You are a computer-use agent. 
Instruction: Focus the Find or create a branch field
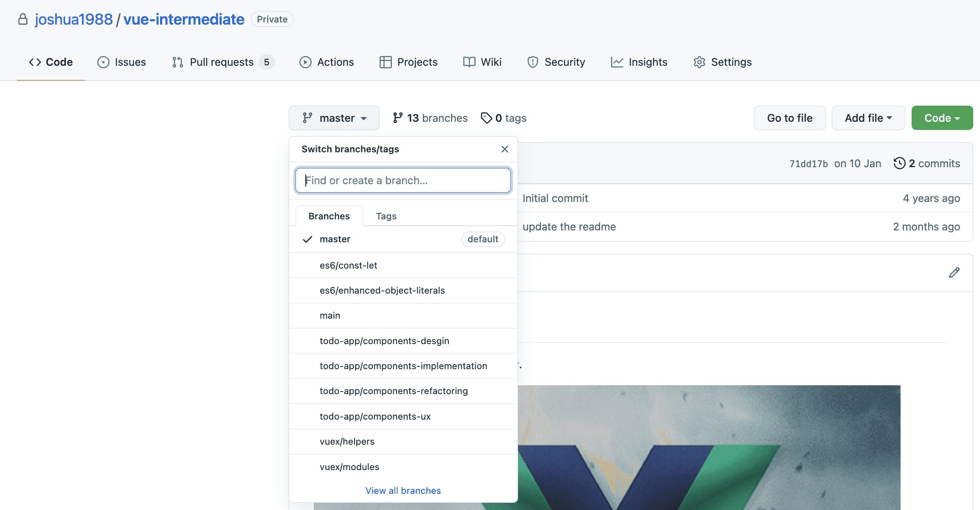click(403, 181)
